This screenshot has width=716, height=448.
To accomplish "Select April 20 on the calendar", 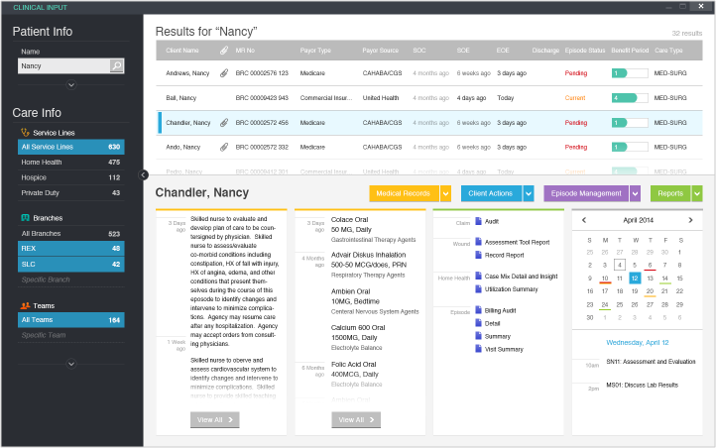I will click(x=650, y=292).
